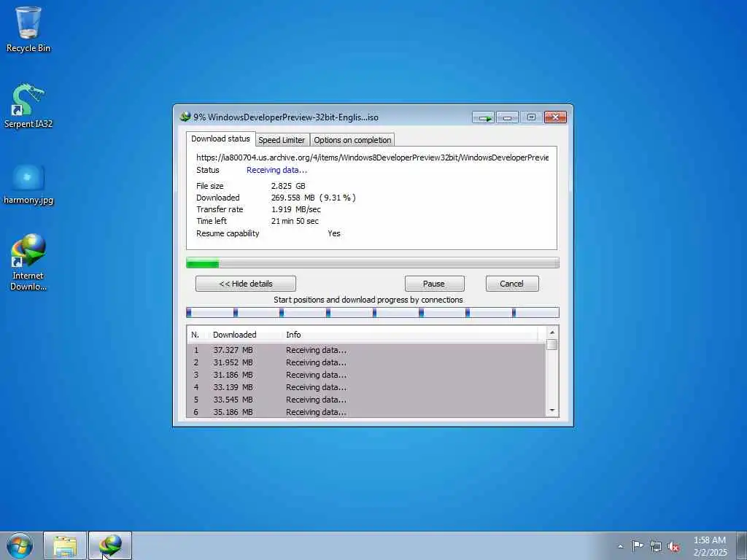Select connection row 4 with 33.139 MB
Screen dimensions: 747x560
(366, 387)
